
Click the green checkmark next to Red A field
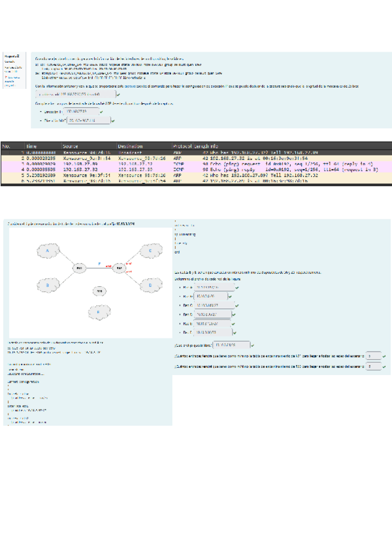point(237,287)
